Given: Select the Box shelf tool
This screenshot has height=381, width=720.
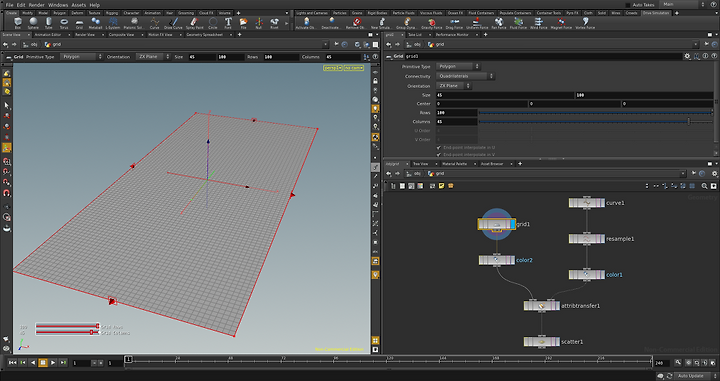Looking at the screenshot, I should pyautogui.click(x=18, y=22).
